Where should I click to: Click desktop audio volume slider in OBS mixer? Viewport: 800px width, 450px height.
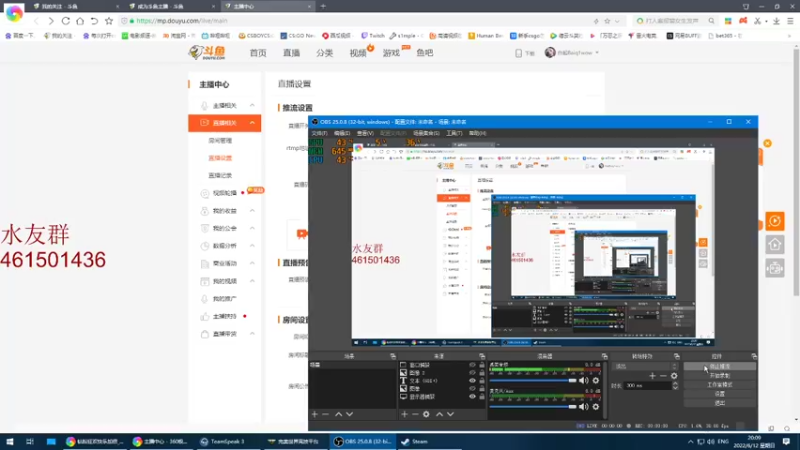click(x=533, y=381)
